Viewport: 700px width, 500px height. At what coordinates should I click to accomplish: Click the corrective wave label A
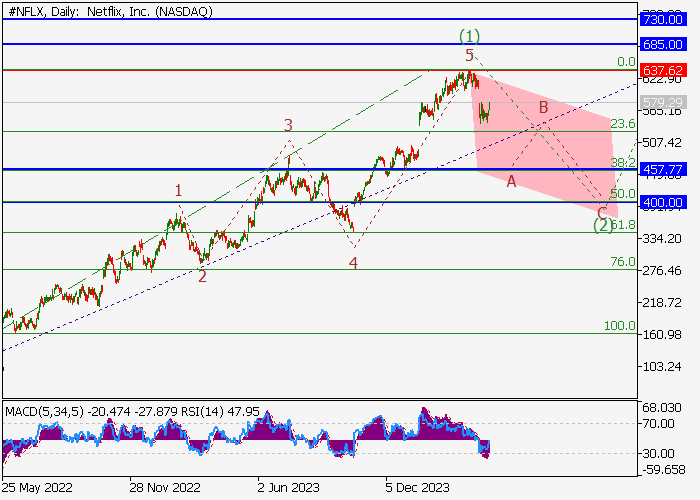click(x=511, y=181)
